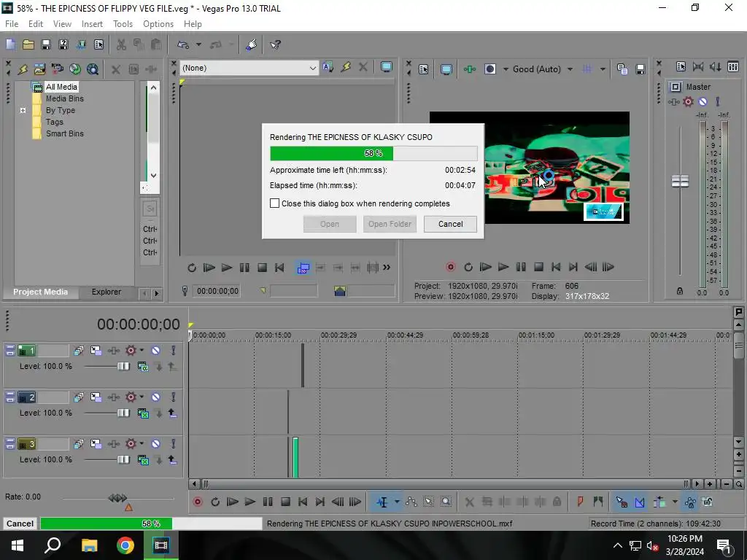Click the Cancel button in the status bar

coord(20,524)
